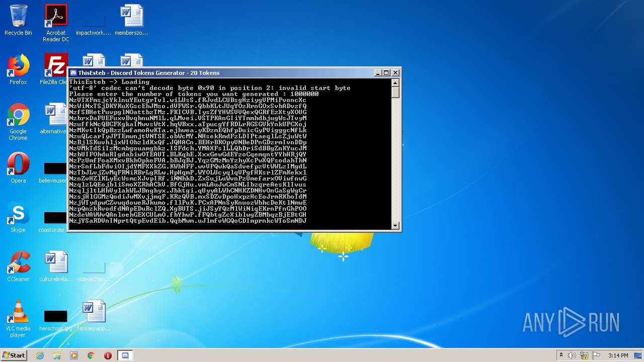This screenshot has height=362, width=644.
Task: Open Windows Explorer from the taskbar
Action: 57,355
